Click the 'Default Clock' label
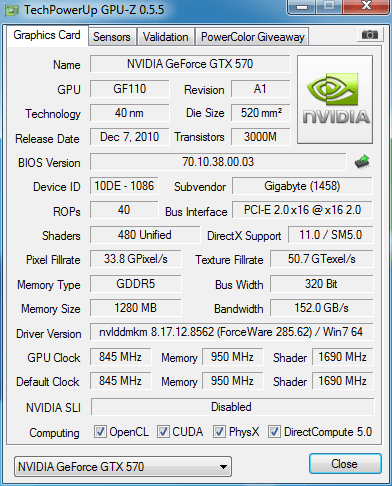The width and height of the screenshot is (392, 486). [x=48, y=382]
